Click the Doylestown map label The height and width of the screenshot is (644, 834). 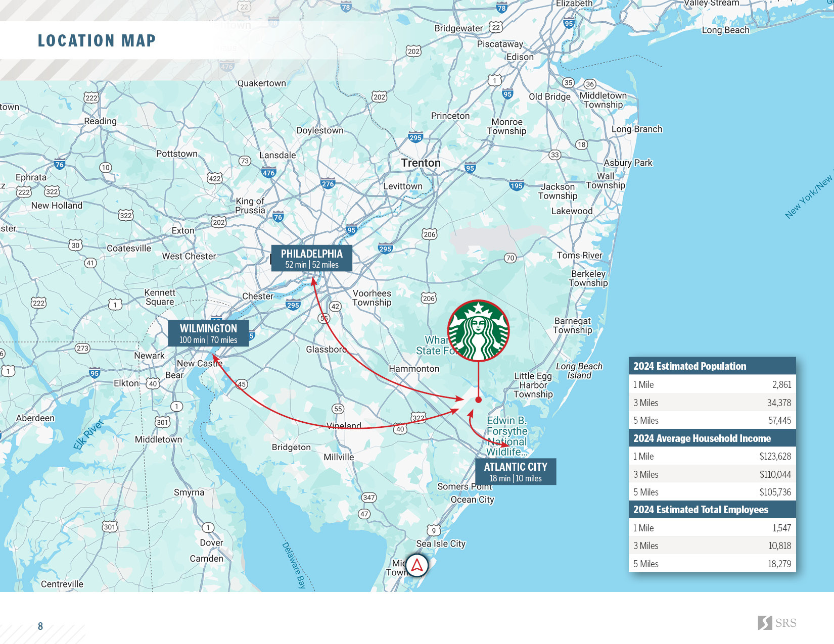[x=320, y=130]
